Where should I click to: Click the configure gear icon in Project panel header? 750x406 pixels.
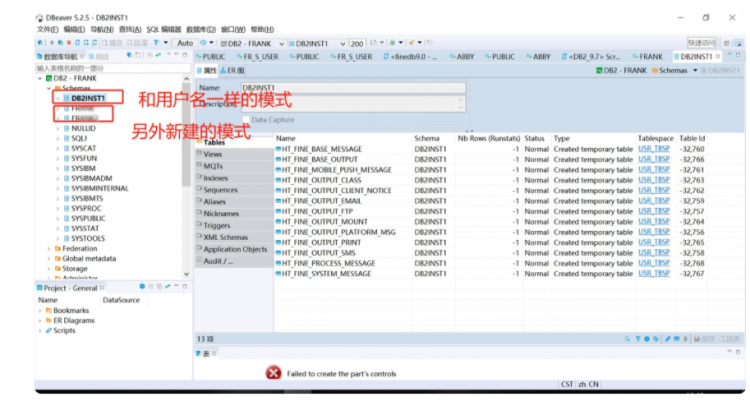(142, 286)
